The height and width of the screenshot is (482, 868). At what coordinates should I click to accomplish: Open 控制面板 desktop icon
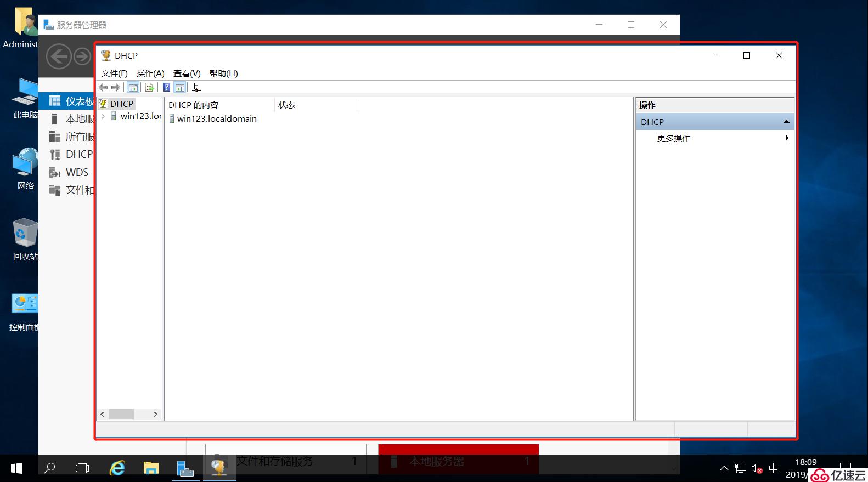[x=24, y=311]
